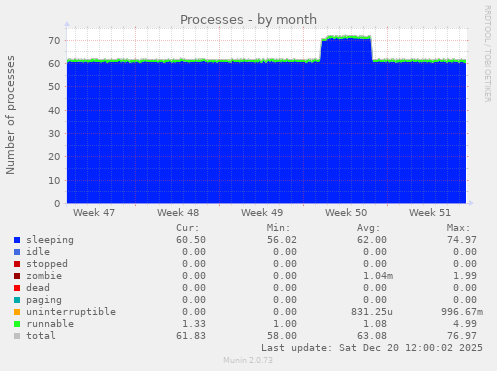Image resolution: width=497 pixels, height=371 pixels.
Task: Click the 'idle' legend label
Action: 38,252
